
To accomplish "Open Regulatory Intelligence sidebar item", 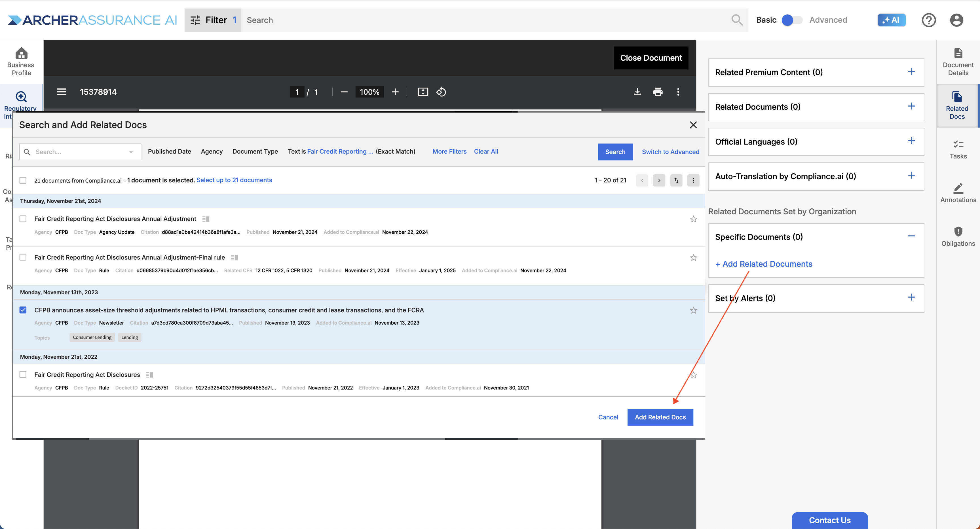I will [21, 105].
